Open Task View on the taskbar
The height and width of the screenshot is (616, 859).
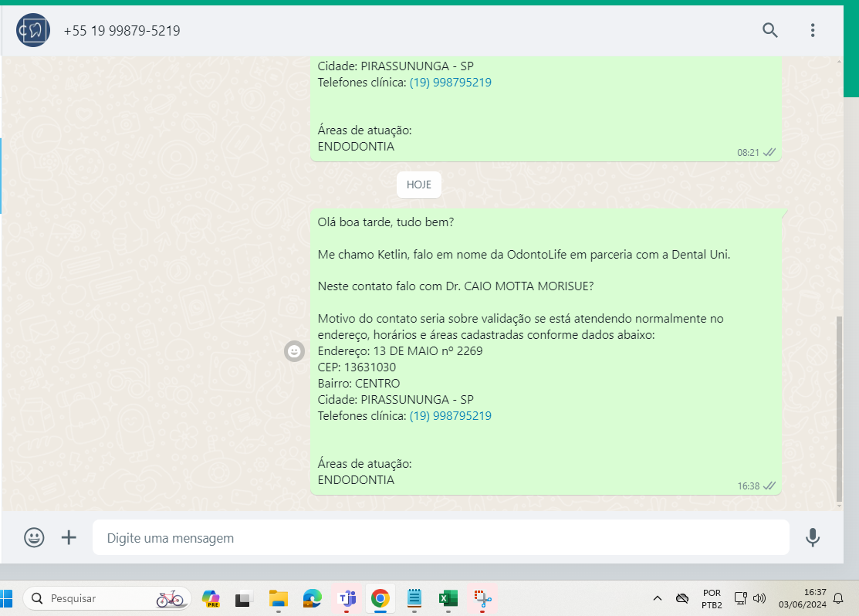243,599
